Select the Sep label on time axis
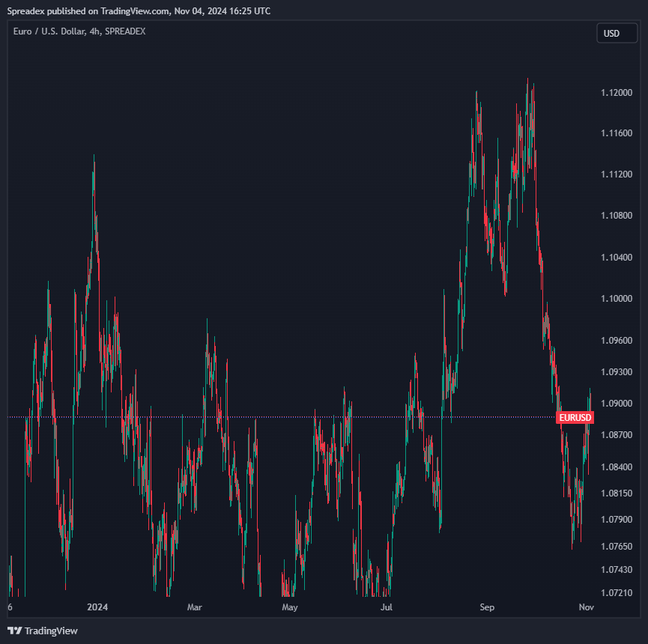 pos(487,607)
